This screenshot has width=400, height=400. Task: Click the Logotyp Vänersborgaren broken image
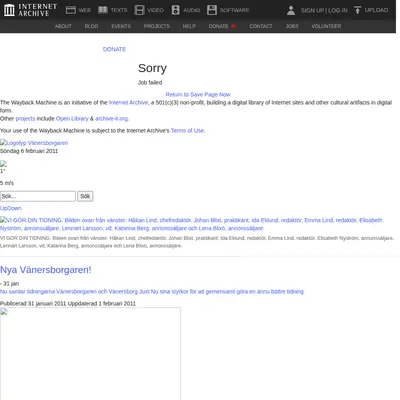[x=34, y=143]
